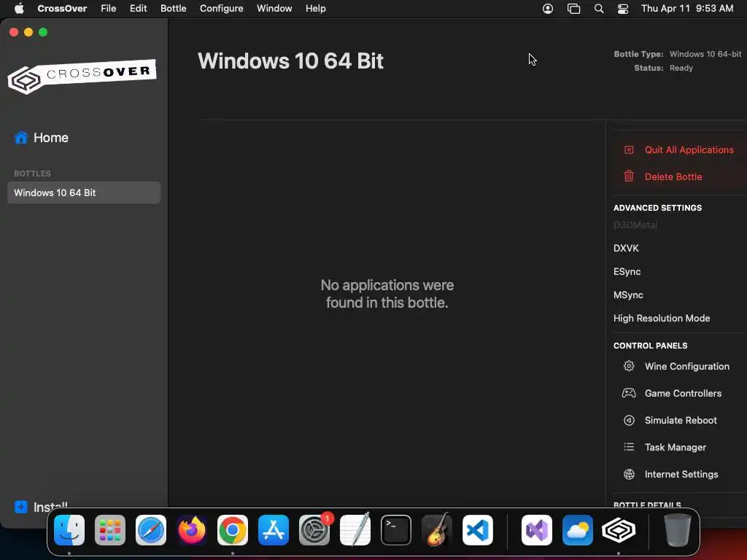The image size is (747, 560).
Task: Open System Settings from the Dock
Action: click(x=314, y=529)
